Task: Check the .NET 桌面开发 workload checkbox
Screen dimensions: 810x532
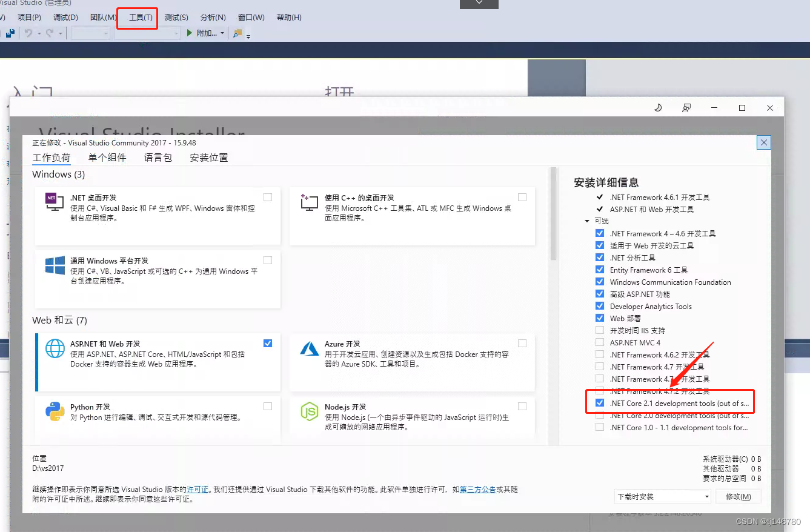Action: (268, 197)
